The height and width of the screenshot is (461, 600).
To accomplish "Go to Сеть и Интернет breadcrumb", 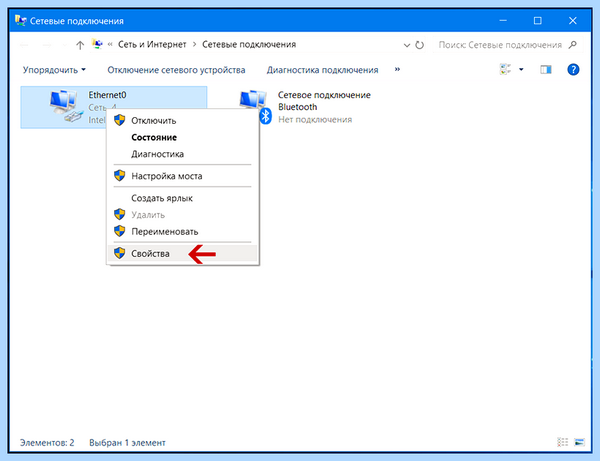I will tap(152, 45).
